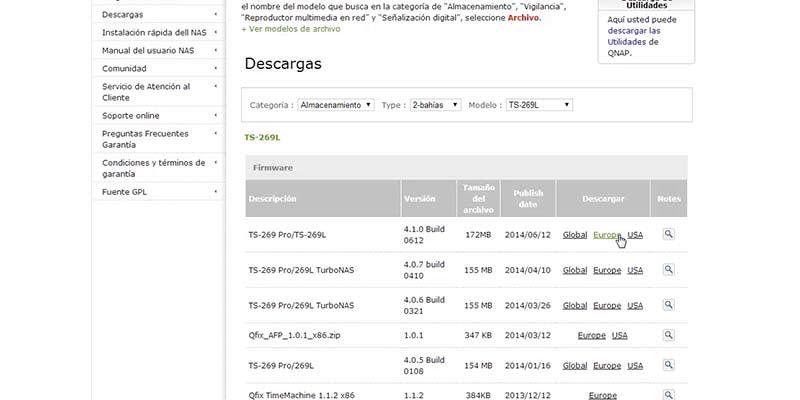The height and width of the screenshot is (400, 800).
Task: Click the red Archivo link
Action: tap(523, 18)
